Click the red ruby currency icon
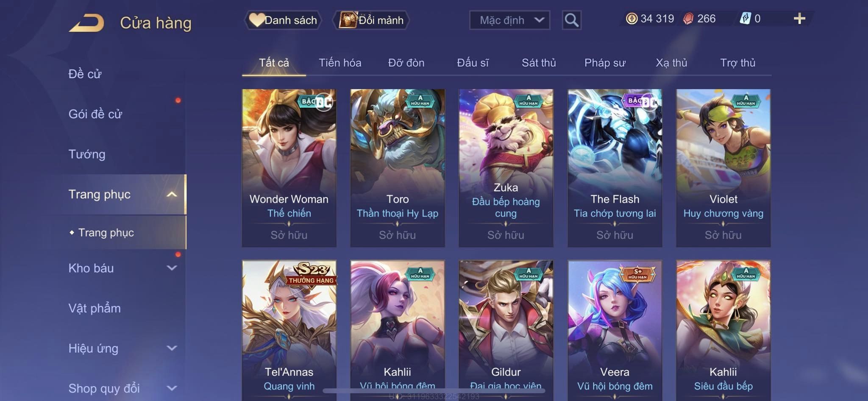The width and height of the screenshot is (868, 401). coord(688,19)
